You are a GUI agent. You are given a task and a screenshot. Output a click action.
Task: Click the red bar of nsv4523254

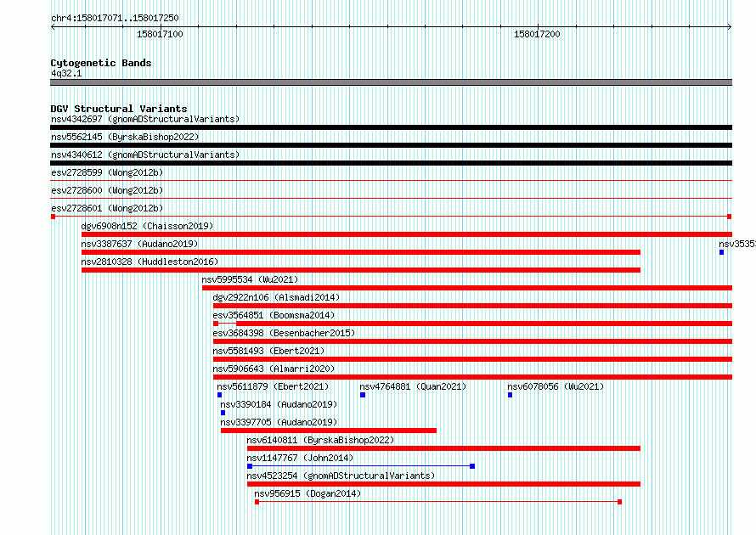pyautogui.click(x=443, y=484)
